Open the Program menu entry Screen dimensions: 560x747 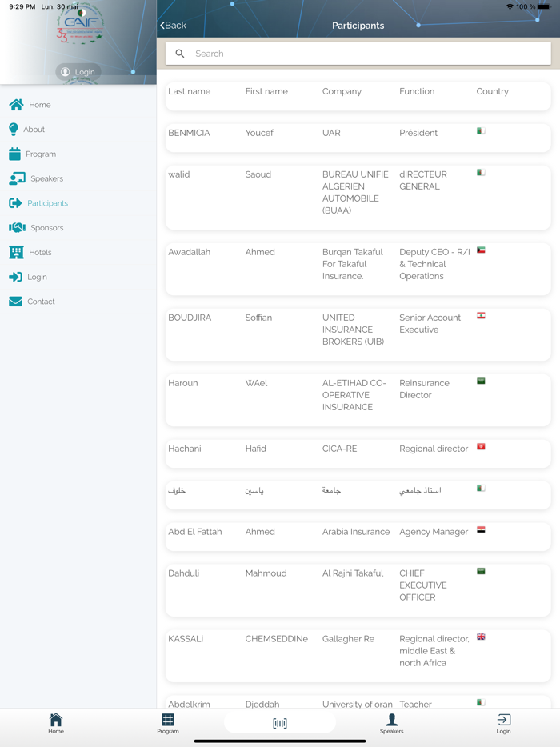(41, 154)
